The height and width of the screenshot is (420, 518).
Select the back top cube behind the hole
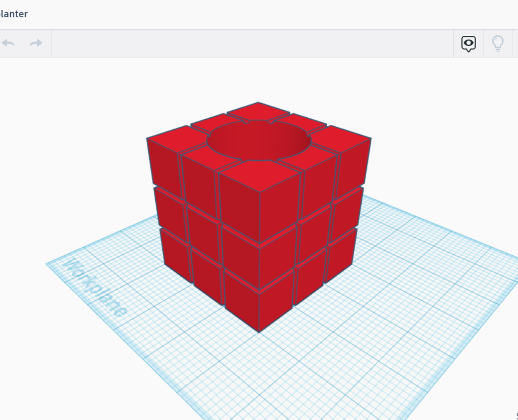pyautogui.click(x=258, y=111)
